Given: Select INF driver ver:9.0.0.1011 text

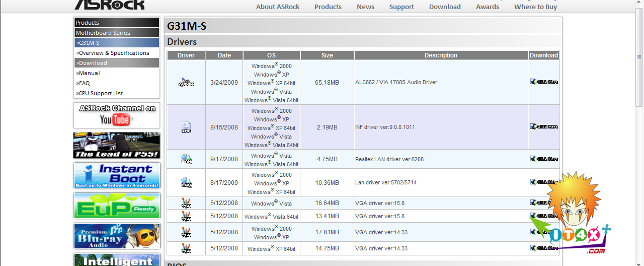Looking at the screenshot, I should point(385,127).
